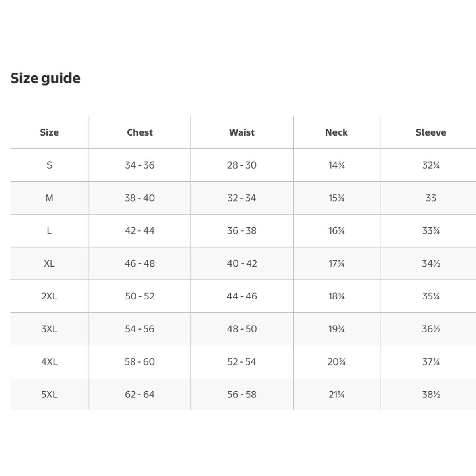
Task: Select sleeve value 36½
Action: coord(431,329)
